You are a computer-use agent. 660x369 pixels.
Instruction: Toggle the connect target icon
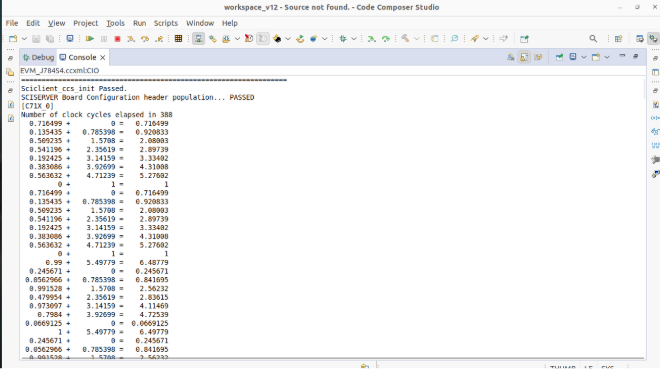[x=198, y=39]
